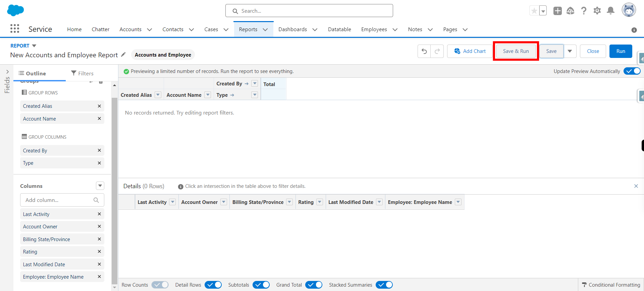The width and height of the screenshot is (644, 291).
Task: Open the Setup gear icon
Action: [x=597, y=11]
